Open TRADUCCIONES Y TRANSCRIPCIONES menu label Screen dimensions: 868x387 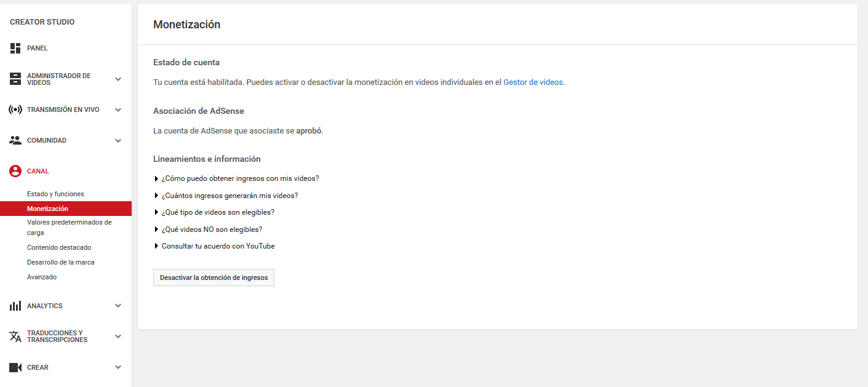point(57,337)
